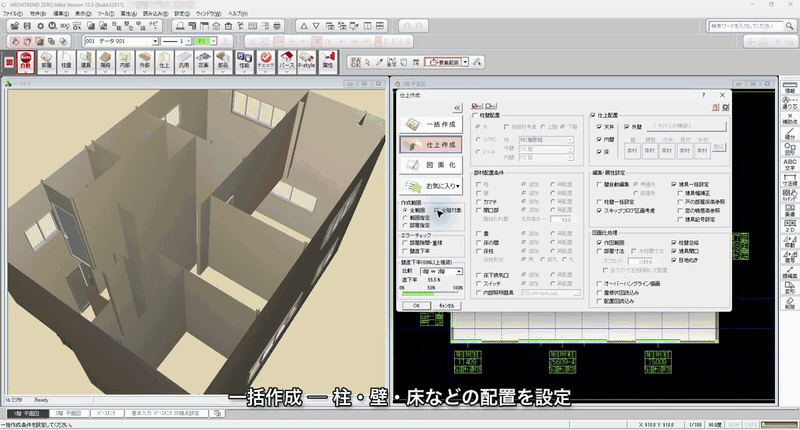Screen dimensions: 800x430
Task: Click the up-triangle floor-up icon
Action: [x=304, y=26]
